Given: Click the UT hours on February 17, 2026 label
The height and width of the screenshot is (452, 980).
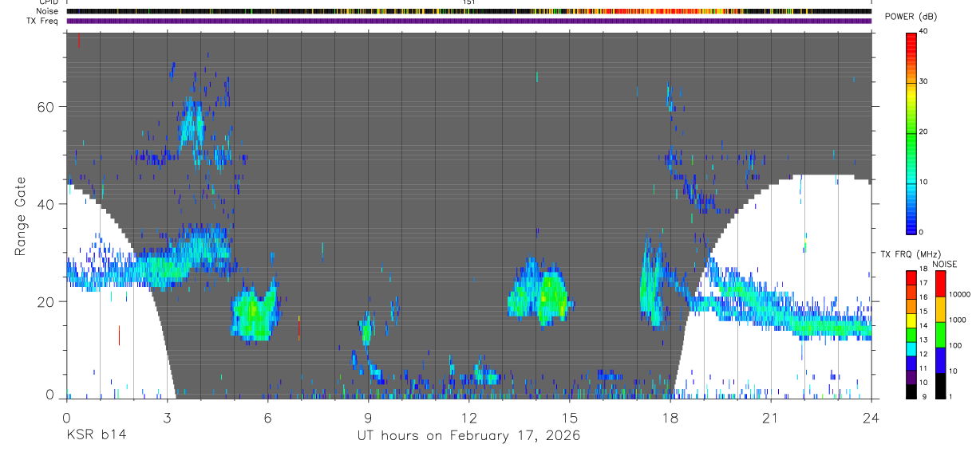Looking at the screenshot, I should [468, 435].
